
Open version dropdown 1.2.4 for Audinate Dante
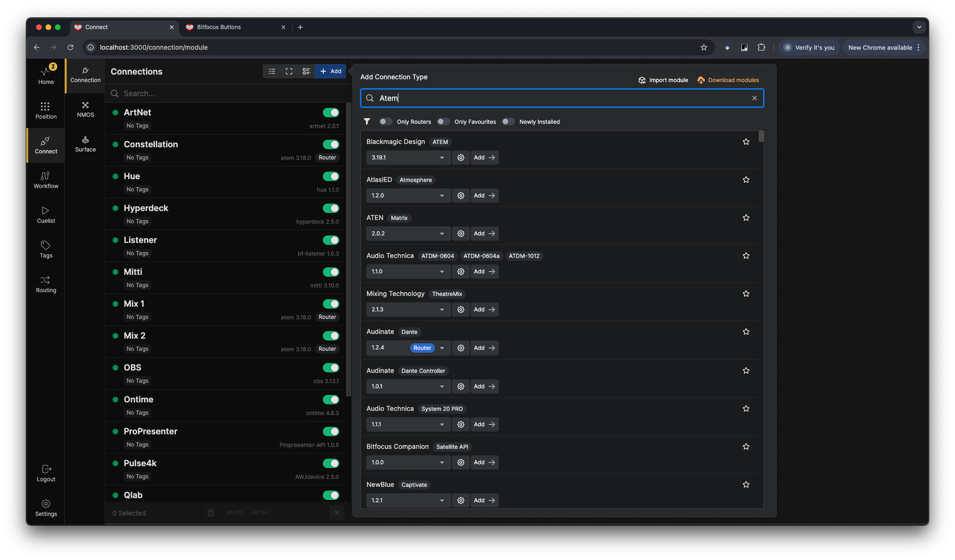[408, 348]
